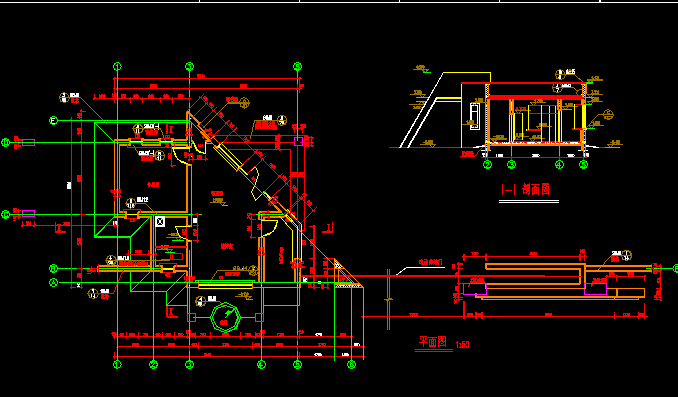678x397 pixels.
Task: Select the Ⅰ-Ⅰ 剖面图 section title
Action: [x=525, y=189]
